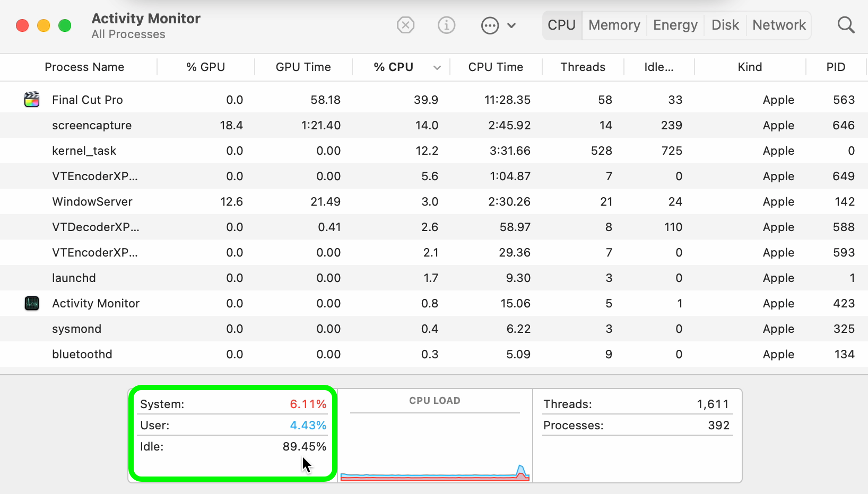
Task: Select the kernel_task process row
Action: coord(434,151)
